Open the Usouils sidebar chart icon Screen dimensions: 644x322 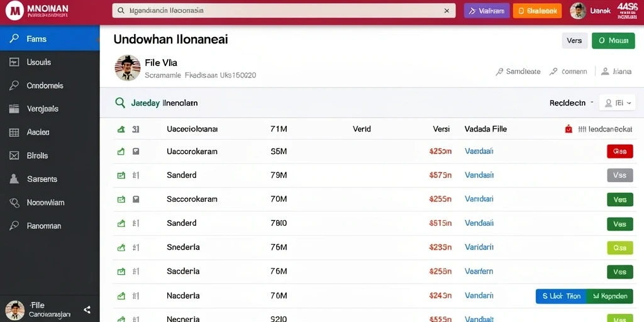[14, 62]
